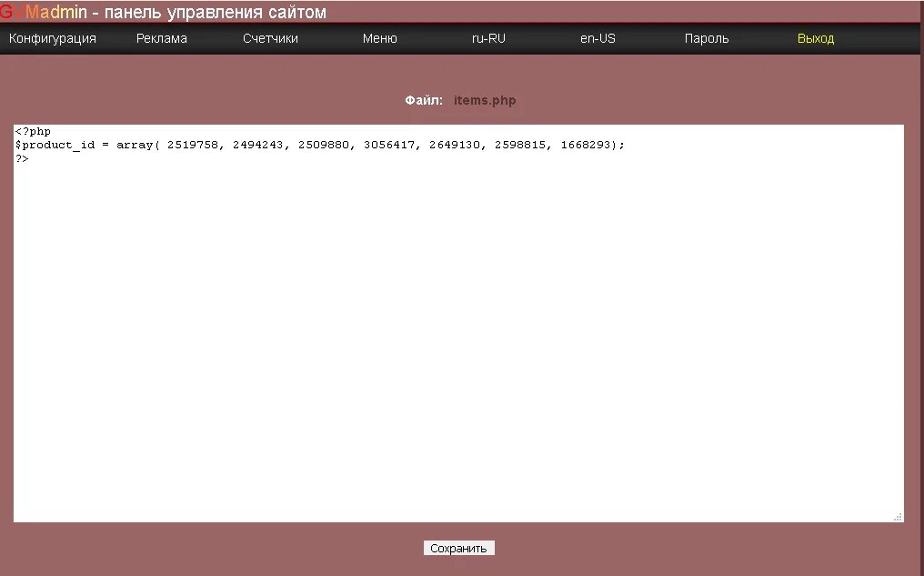Click the product ID 2509880
Screen dimensions: 924x576
324,145
